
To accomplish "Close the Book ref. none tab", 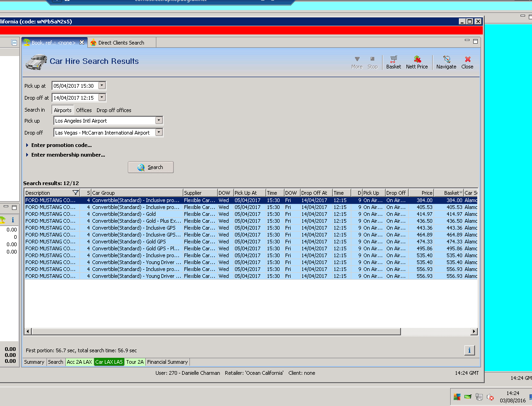I will (82, 42).
